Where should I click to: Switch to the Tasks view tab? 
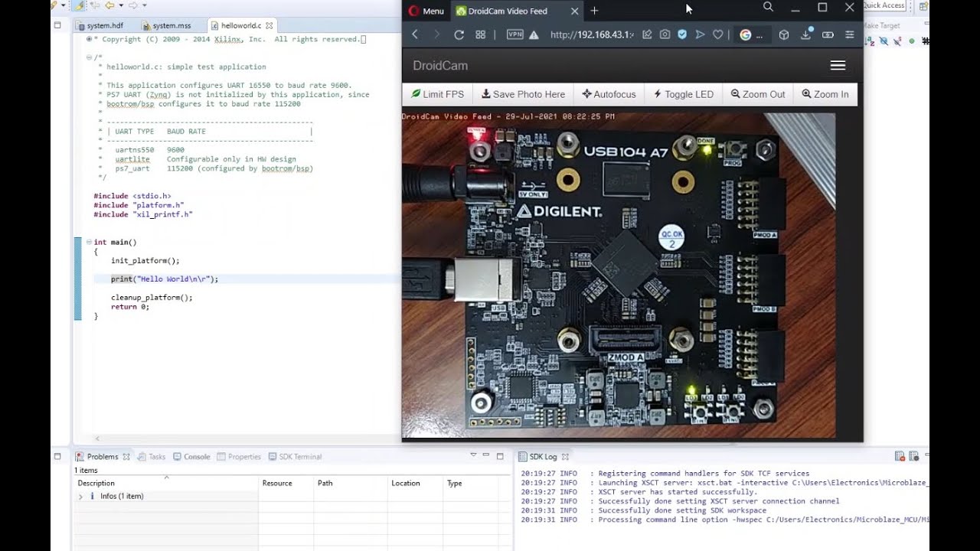click(152, 457)
